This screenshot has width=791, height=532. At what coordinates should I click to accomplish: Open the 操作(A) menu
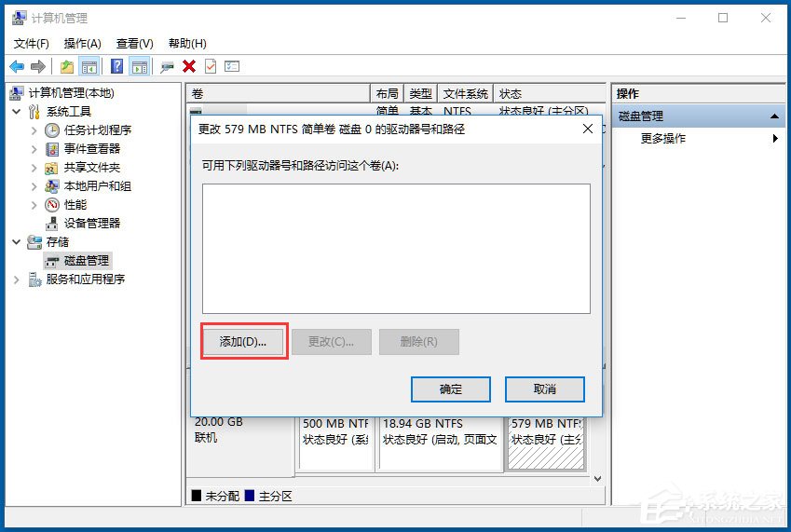coord(83,44)
